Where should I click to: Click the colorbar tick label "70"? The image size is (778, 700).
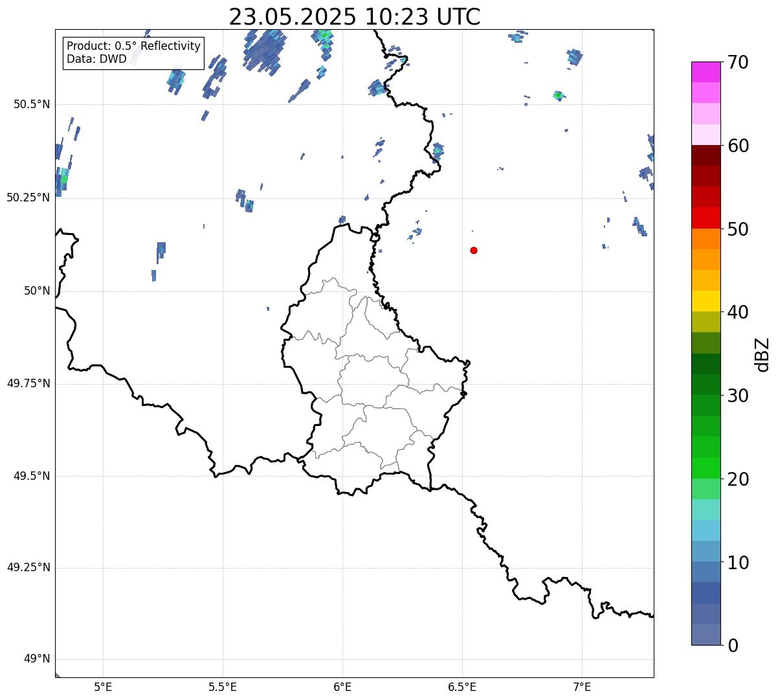738,62
